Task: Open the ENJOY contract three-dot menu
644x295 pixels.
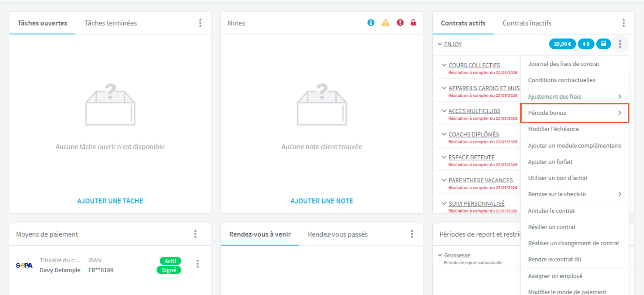Action: [x=620, y=44]
